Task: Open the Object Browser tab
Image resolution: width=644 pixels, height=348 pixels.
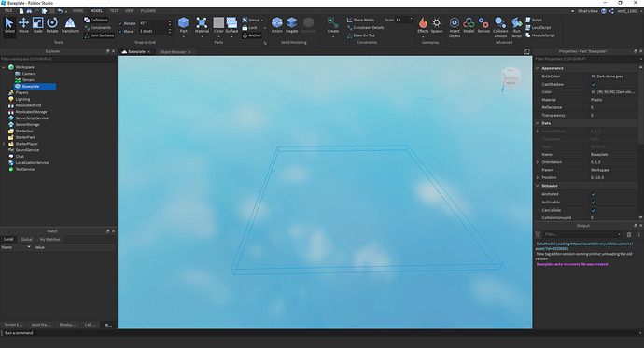Action: 173,52
